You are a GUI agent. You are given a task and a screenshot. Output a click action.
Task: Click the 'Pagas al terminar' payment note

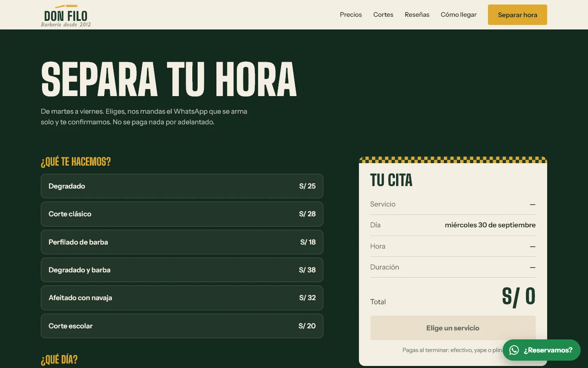452,350
